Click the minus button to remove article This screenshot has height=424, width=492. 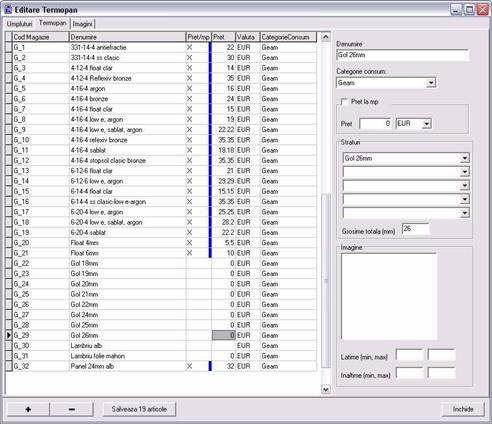[x=72, y=409]
